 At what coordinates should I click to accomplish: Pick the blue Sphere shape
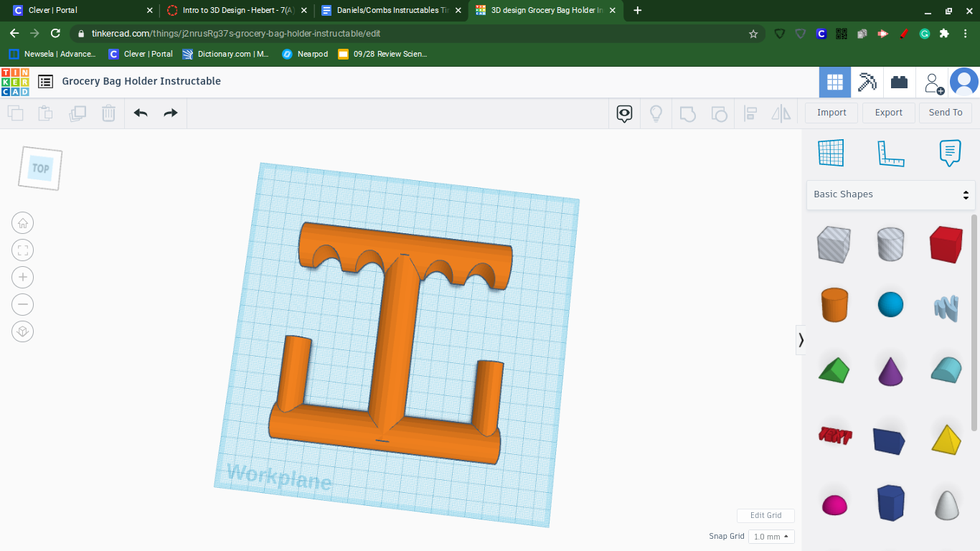[890, 305]
